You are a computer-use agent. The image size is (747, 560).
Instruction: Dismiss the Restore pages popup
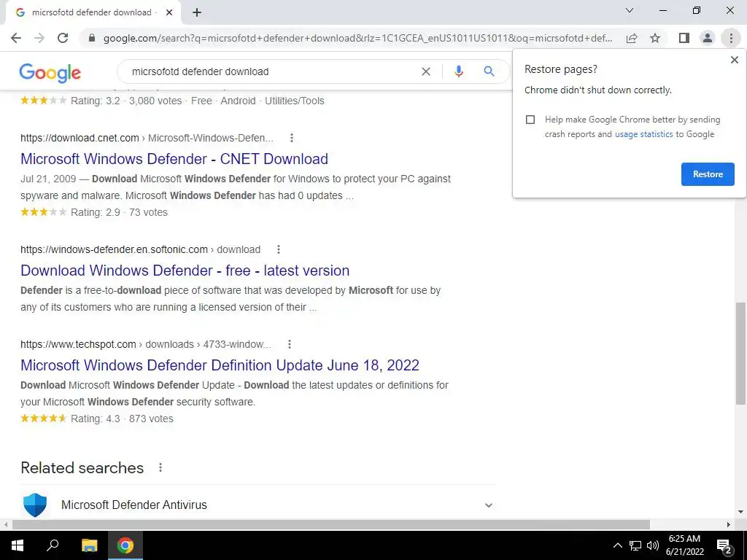click(734, 60)
